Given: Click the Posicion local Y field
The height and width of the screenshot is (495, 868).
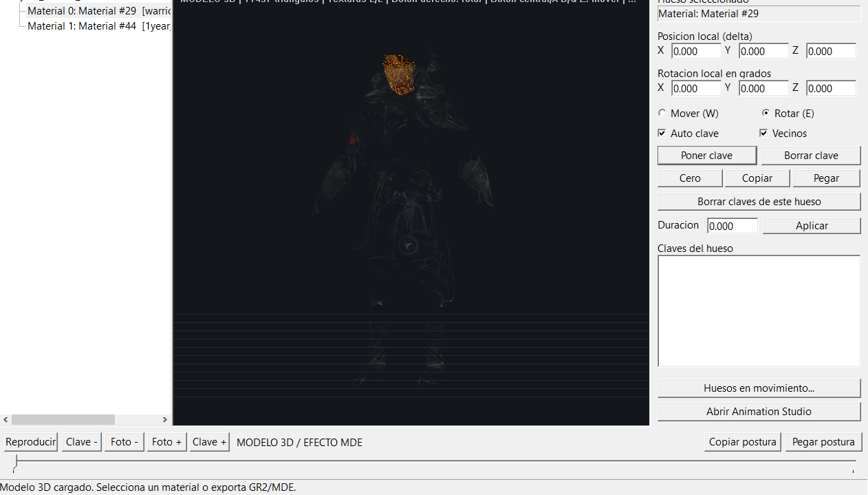Looking at the screenshot, I should 763,51.
